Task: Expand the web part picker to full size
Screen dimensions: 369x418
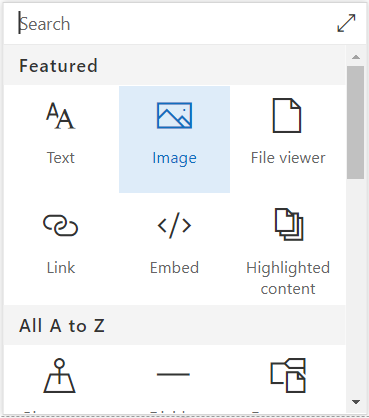Action: tap(346, 23)
